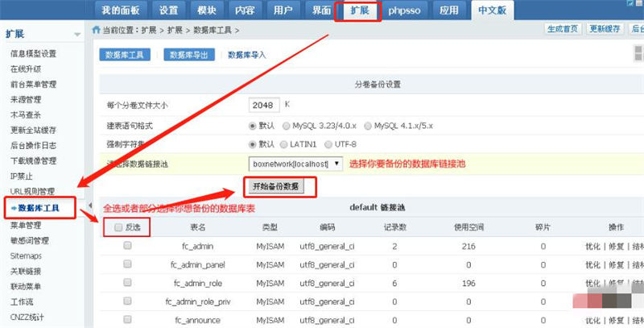Select the MySQL 4.1.x/5.x radio option
Image resolution: width=644 pixels, height=328 pixels.
[x=369, y=126]
